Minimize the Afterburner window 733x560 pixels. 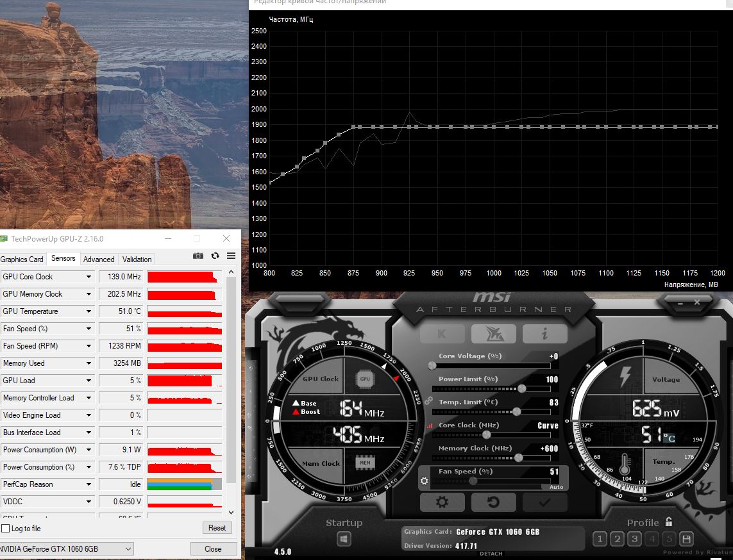click(680, 303)
